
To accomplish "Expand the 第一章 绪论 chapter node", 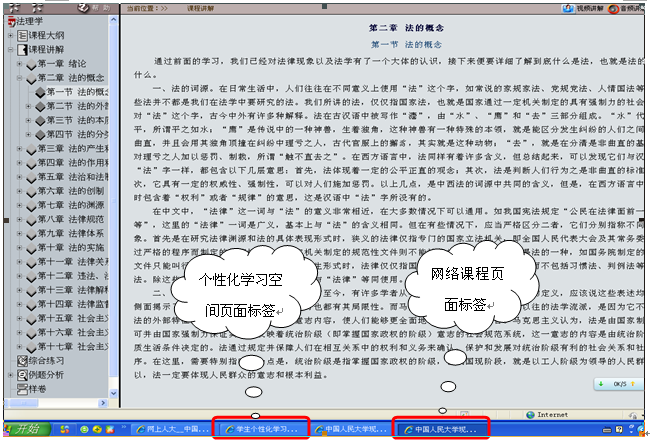I will tap(20, 63).
